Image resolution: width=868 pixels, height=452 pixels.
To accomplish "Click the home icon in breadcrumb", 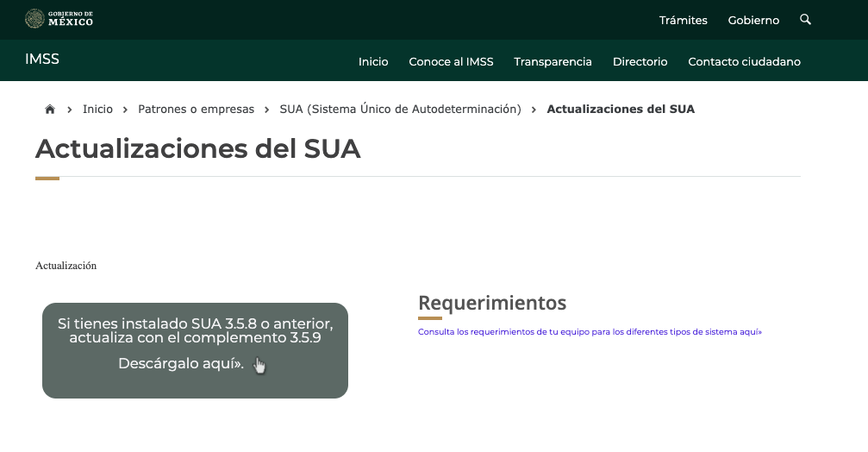I will click(x=50, y=110).
